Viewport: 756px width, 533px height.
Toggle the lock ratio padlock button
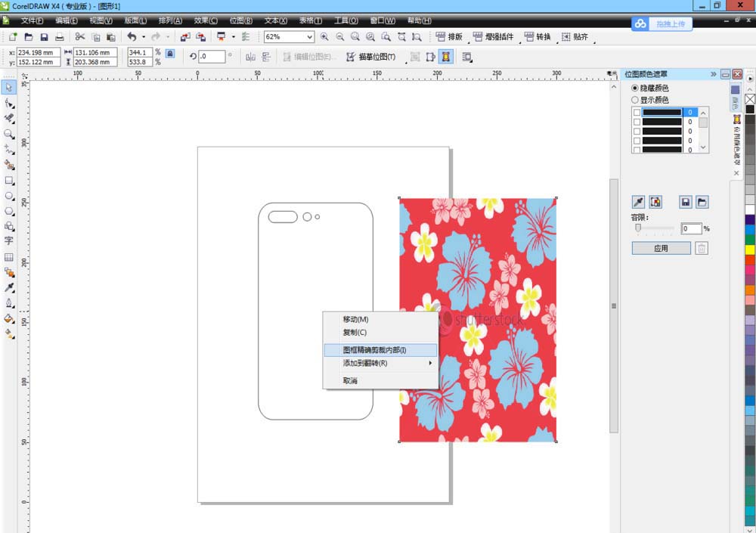coord(170,54)
